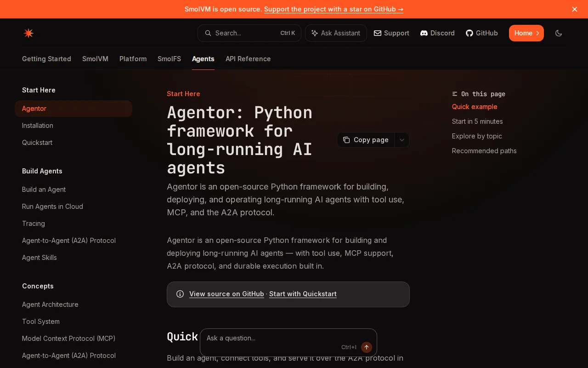Switch to the SmolFS tab
The width and height of the screenshot is (588, 368).
tap(169, 59)
